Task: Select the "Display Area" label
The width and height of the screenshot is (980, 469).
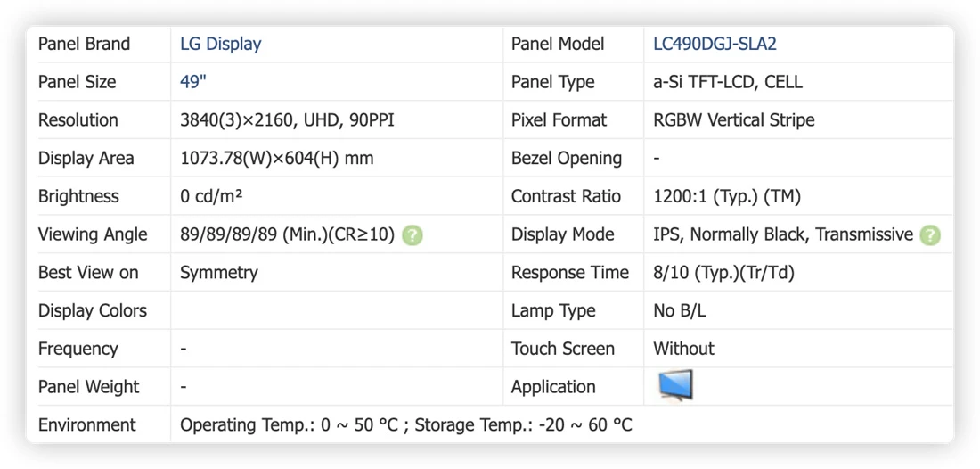Action: tap(86, 159)
